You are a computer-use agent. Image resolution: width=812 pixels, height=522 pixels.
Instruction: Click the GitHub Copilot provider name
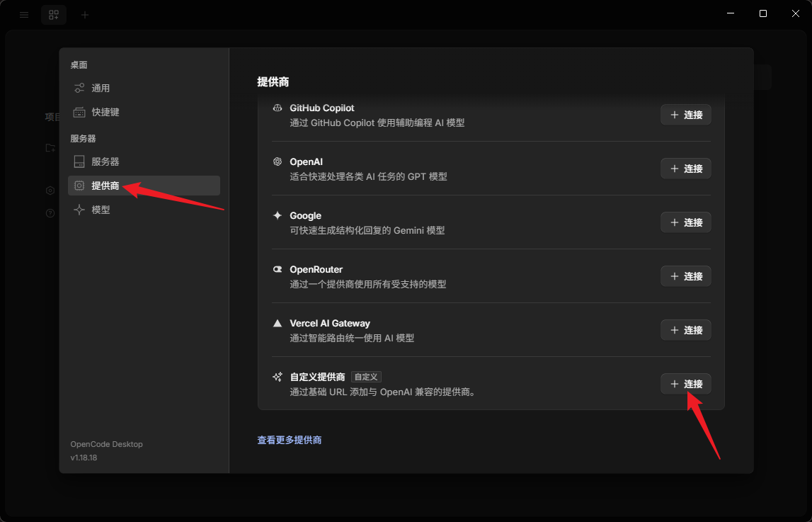[322, 108]
